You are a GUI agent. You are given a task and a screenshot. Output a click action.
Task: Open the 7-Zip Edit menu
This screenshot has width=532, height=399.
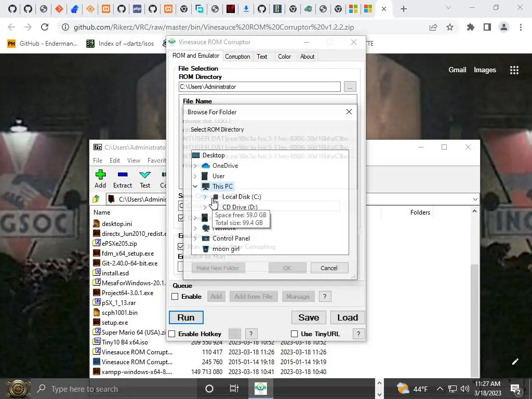tap(115, 161)
